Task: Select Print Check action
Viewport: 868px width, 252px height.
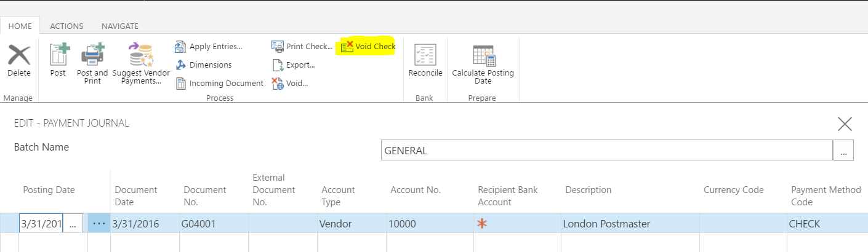Action: click(302, 46)
